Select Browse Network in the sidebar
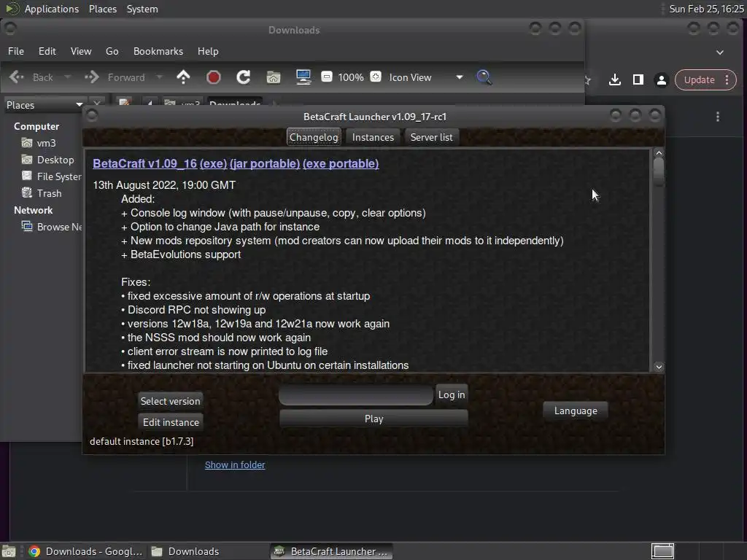747x560 pixels. click(52, 227)
